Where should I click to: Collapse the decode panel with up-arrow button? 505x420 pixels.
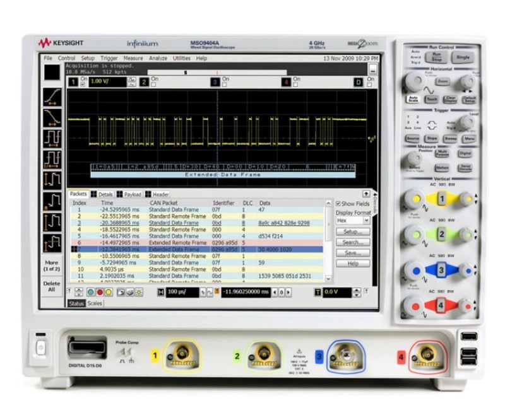click(365, 194)
